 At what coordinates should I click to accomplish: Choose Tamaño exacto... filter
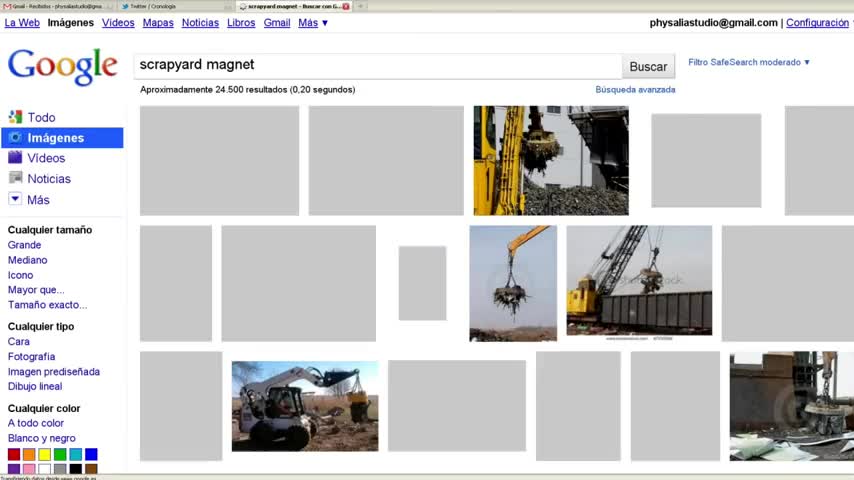(47, 305)
